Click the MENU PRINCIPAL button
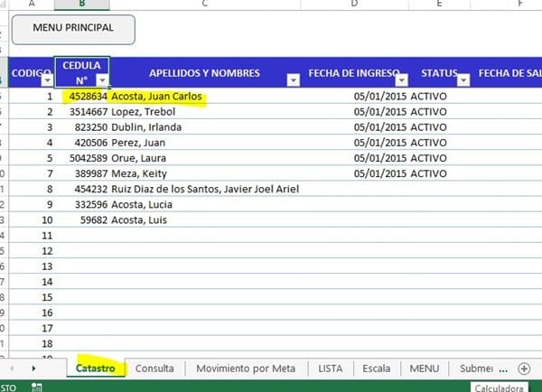Image resolution: width=542 pixels, height=392 pixels. coord(73,29)
